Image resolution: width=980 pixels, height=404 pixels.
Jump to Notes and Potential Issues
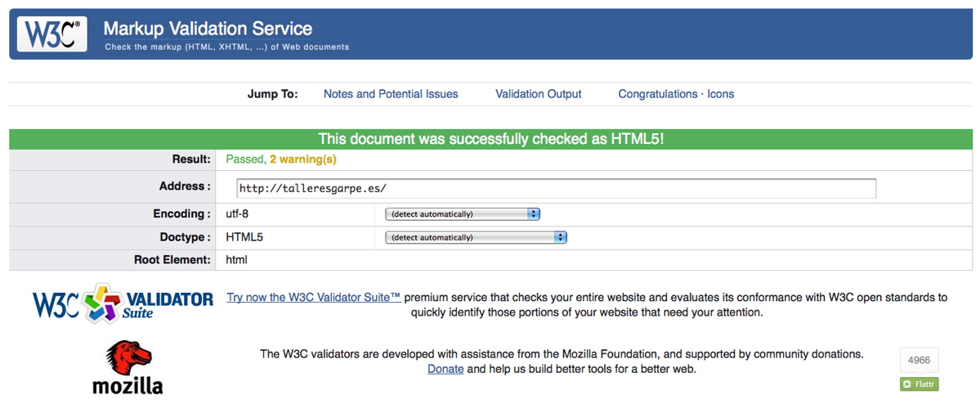tap(391, 94)
